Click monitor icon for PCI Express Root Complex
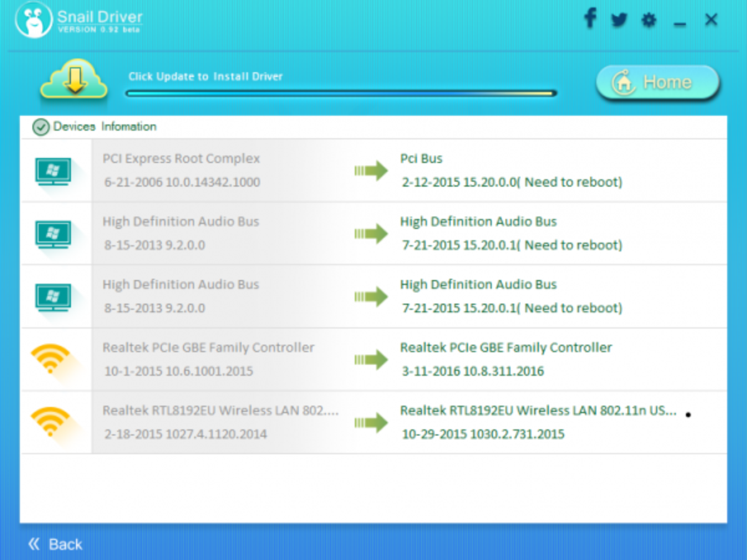The height and width of the screenshot is (560, 747). 53,171
